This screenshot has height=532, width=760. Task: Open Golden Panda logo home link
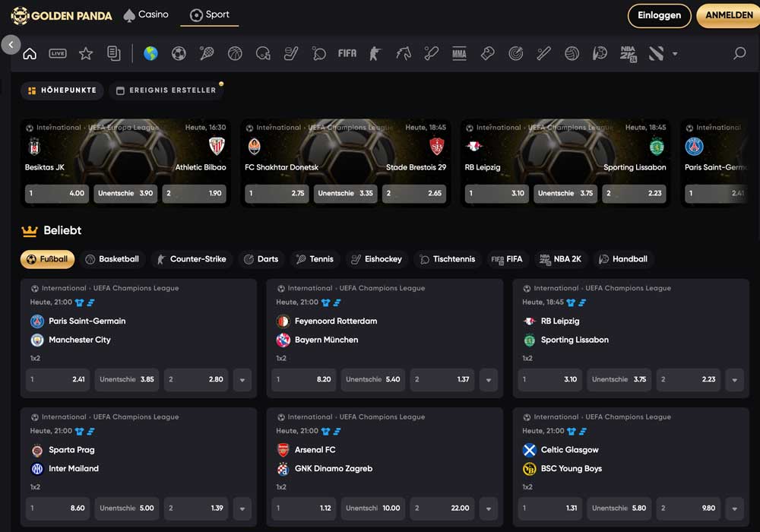pos(61,15)
